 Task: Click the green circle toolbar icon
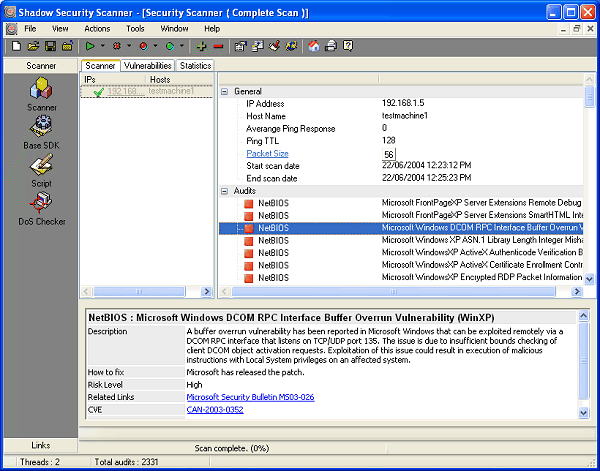[170, 46]
